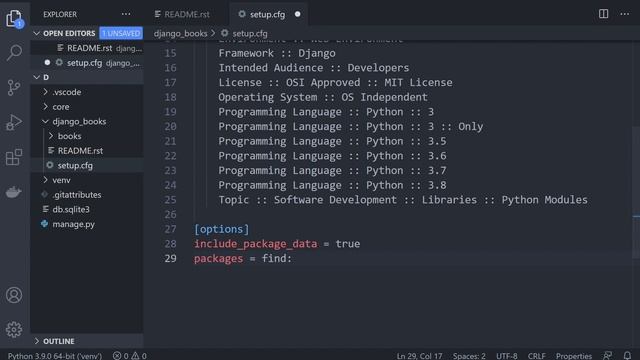Click manage.py Python file icon
Viewport: 640px width, 360px height.
44,224
